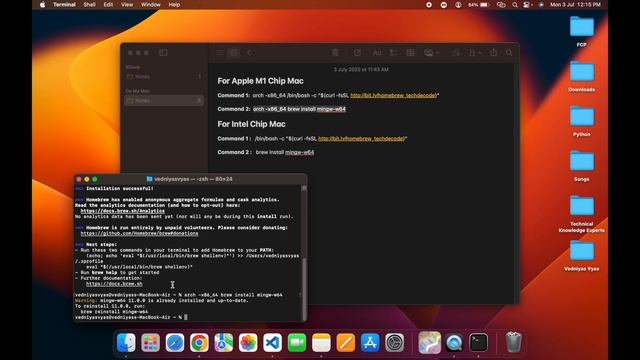Open Maps from the Dock
The width and height of the screenshot is (640, 360).
click(224, 342)
